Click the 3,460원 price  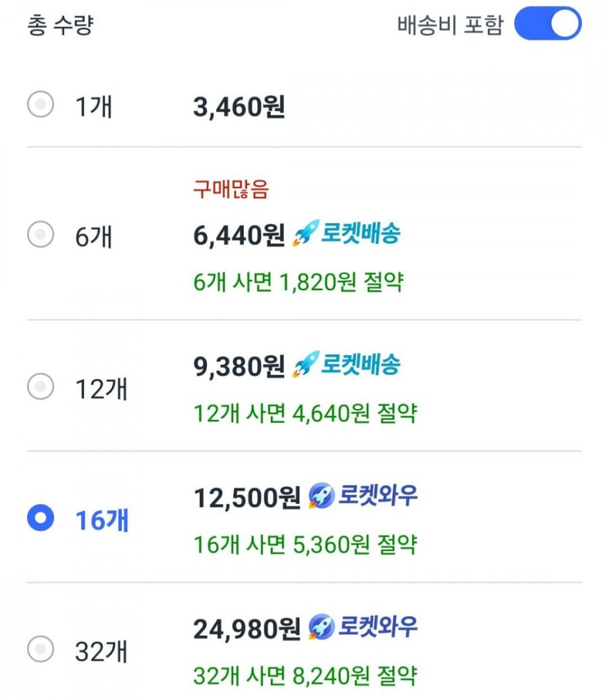(238, 107)
